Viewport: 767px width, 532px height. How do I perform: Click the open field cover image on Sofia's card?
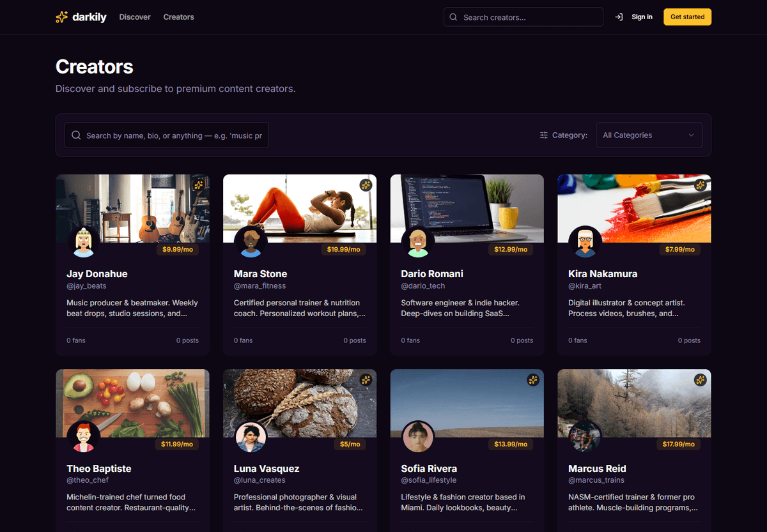(x=467, y=403)
